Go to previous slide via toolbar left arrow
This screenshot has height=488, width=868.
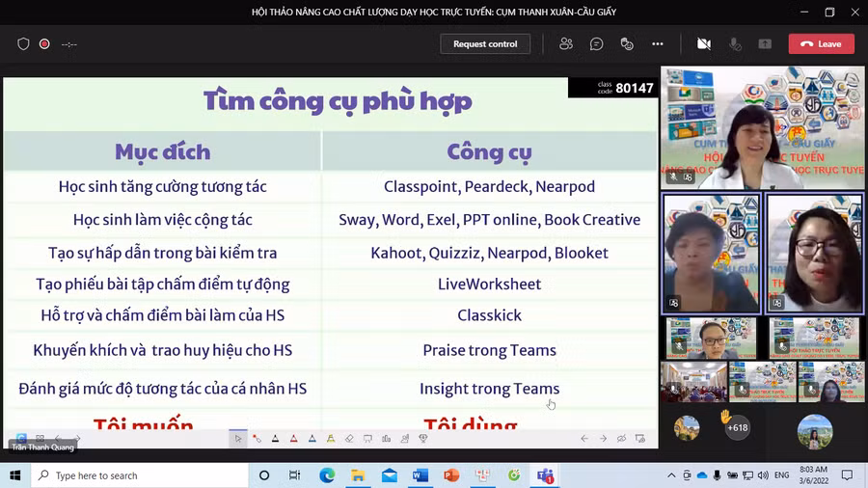[x=584, y=438]
